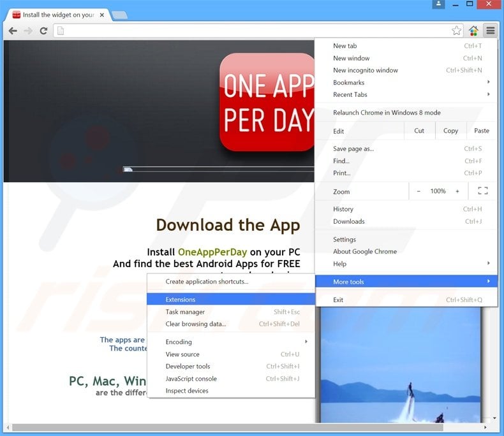The width and height of the screenshot is (504, 436).
Task: Choose New tab from the menu
Action: pos(406,46)
